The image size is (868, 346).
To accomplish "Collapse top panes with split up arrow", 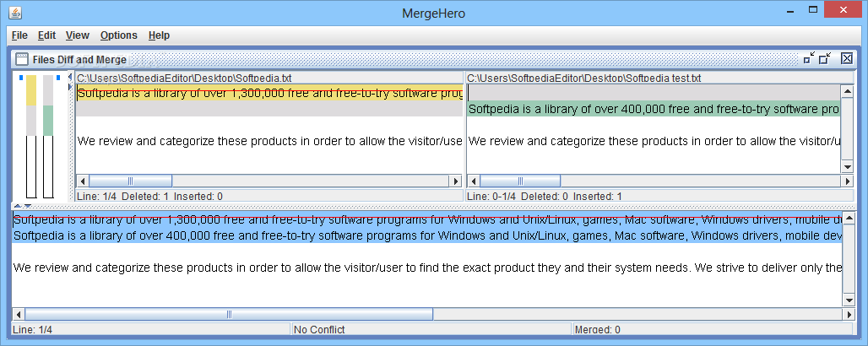I will (17, 206).
